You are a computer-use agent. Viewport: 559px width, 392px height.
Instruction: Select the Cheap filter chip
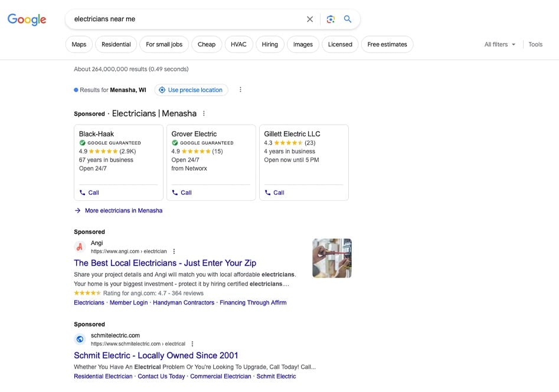tap(207, 44)
